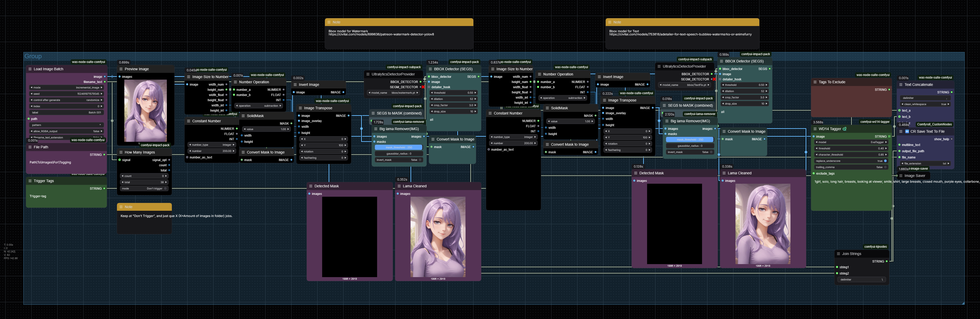Open the Text Concatenate node menu icon
Screen dimensions: 980x319
(900, 85)
